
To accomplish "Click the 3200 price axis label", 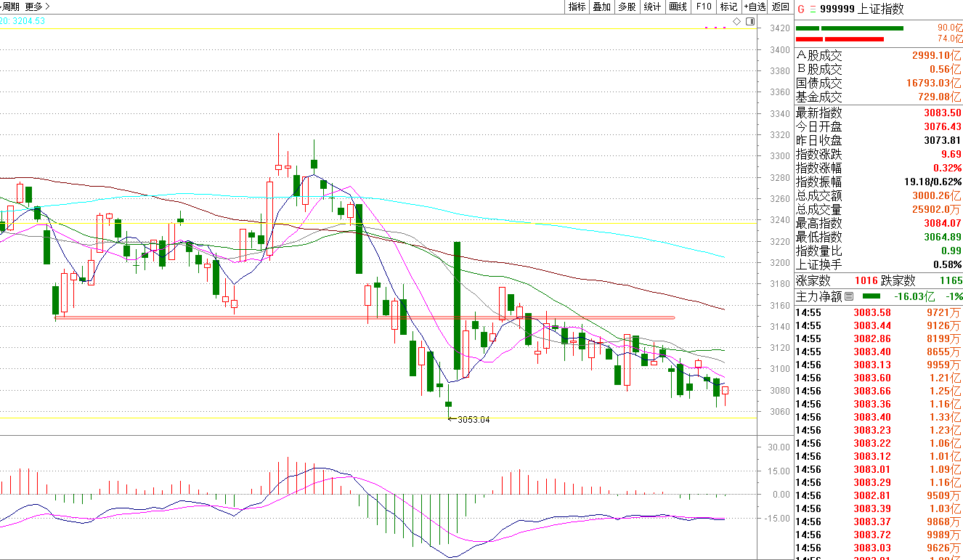I will point(781,263).
